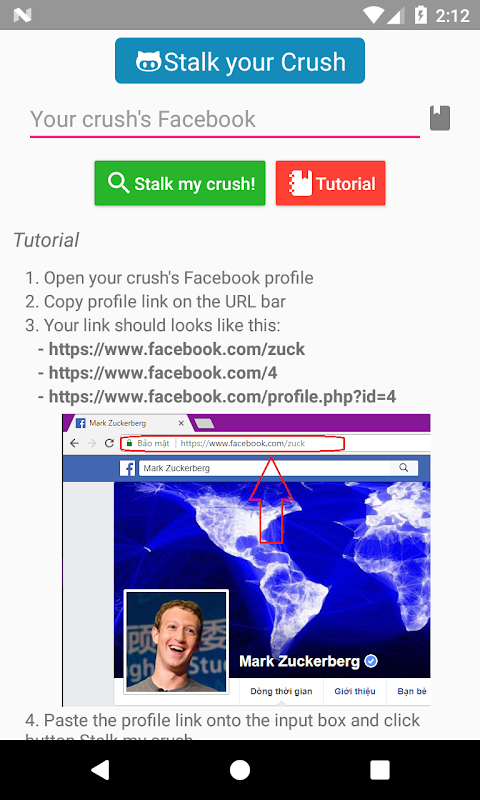
Task: Click the notebook icon on Tutorial button
Action: click(x=301, y=183)
